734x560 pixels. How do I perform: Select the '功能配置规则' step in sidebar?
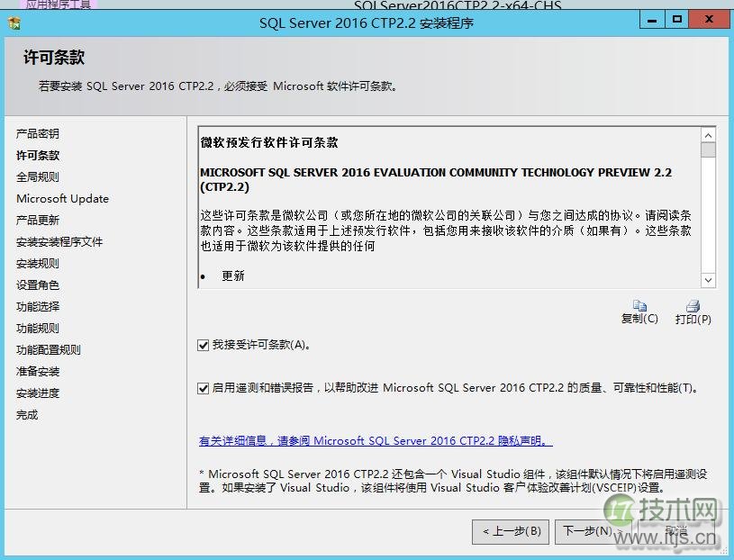coord(49,349)
